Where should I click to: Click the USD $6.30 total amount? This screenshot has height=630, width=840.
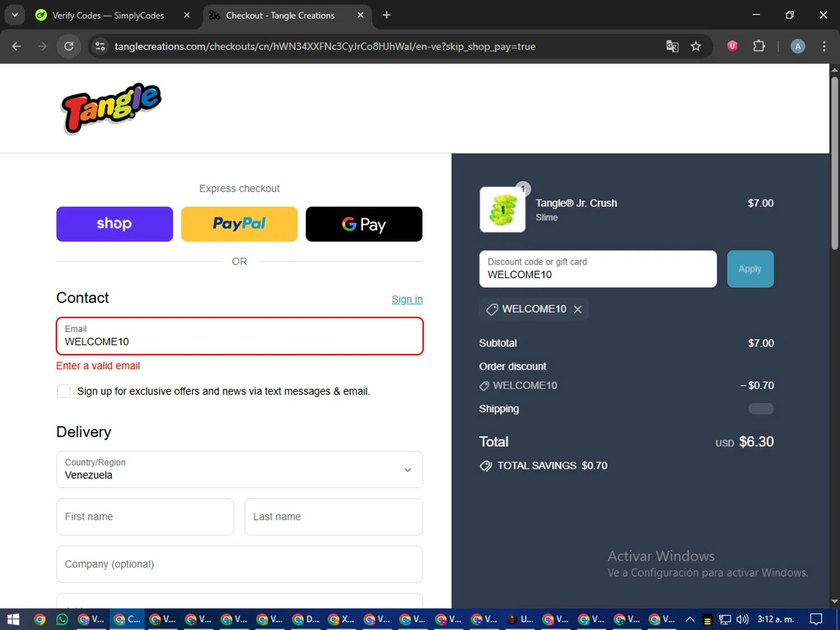[745, 442]
